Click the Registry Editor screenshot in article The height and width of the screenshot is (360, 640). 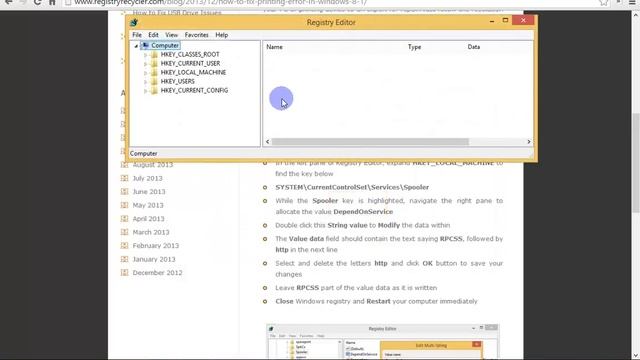382,342
